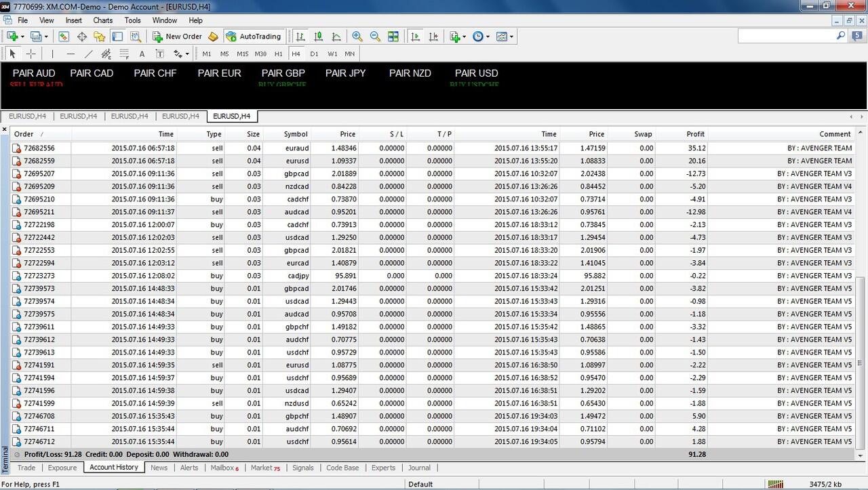The image size is (868, 490).
Task: Select the MN monthly timeframe
Action: tap(350, 54)
